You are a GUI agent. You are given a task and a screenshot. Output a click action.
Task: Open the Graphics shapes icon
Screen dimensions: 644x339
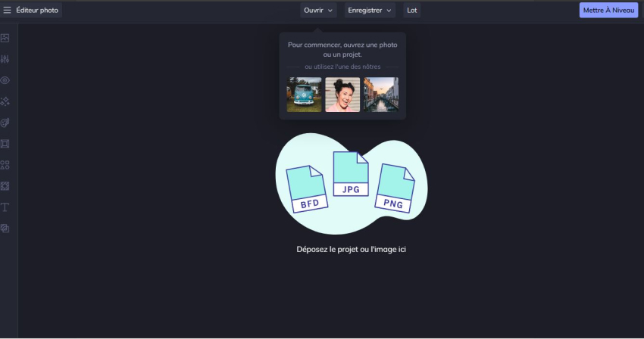(5, 164)
